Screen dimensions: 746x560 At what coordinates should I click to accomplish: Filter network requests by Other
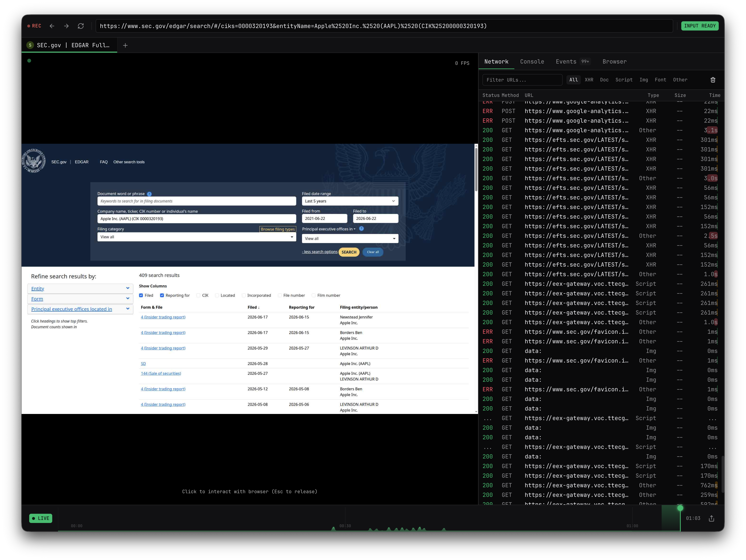(680, 80)
